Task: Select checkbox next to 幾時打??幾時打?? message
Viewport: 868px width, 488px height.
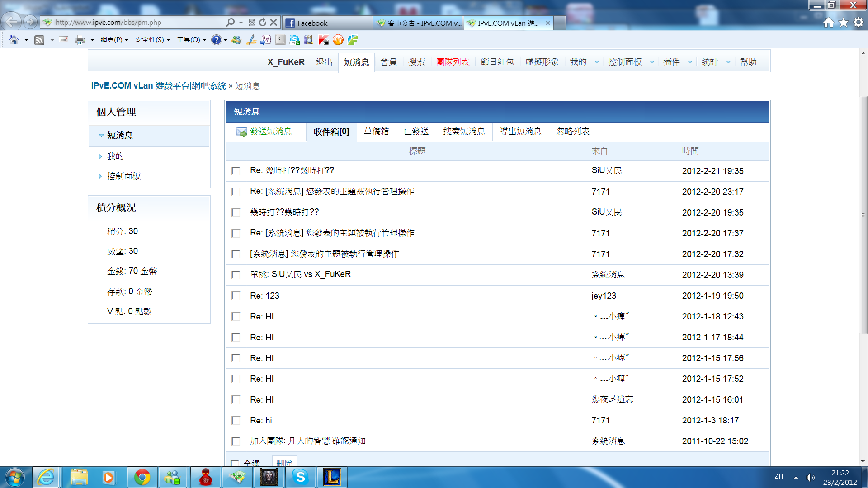Action: click(236, 212)
